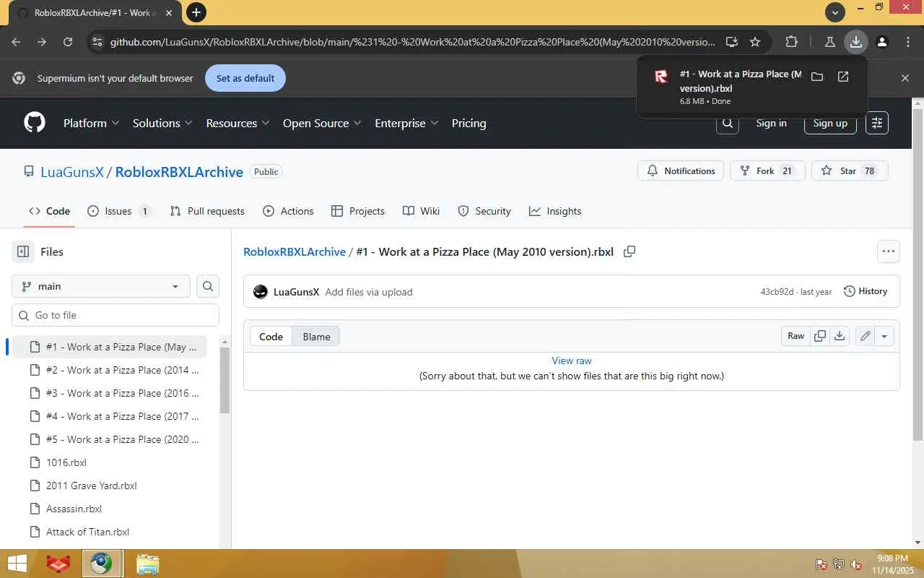Click Set as default button
924x578 pixels.
tap(245, 78)
